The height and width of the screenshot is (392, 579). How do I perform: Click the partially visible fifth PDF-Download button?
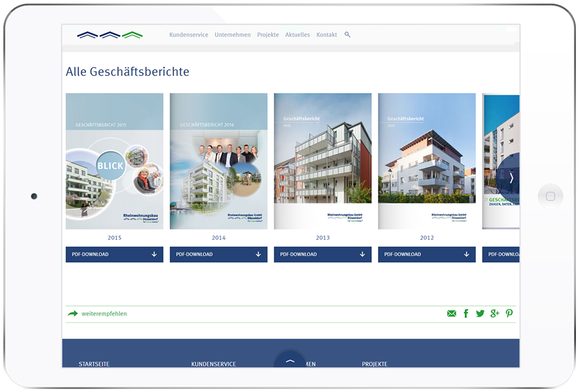coord(501,254)
